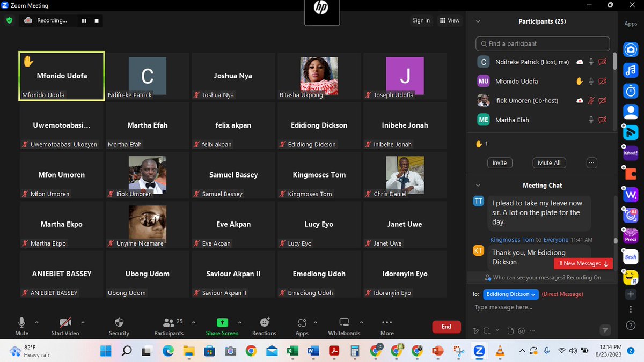Toggle Participants panel from toolbar
Image resolution: width=644 pixels, height=362 pixels.
[x=169, y=322]
